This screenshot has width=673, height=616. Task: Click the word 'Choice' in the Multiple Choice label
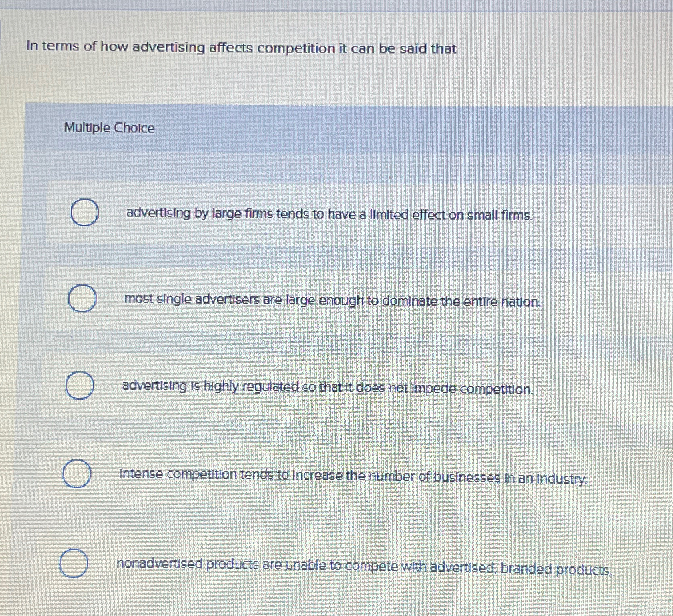click(x=134, y=128)
